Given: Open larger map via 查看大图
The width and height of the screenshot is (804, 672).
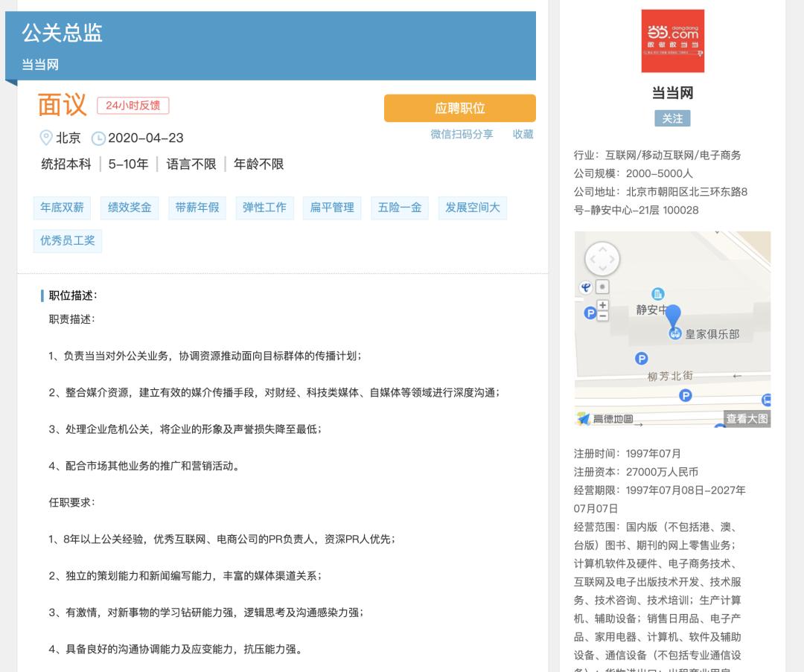Looking at the screenshot, I should [x=747, y=418].
